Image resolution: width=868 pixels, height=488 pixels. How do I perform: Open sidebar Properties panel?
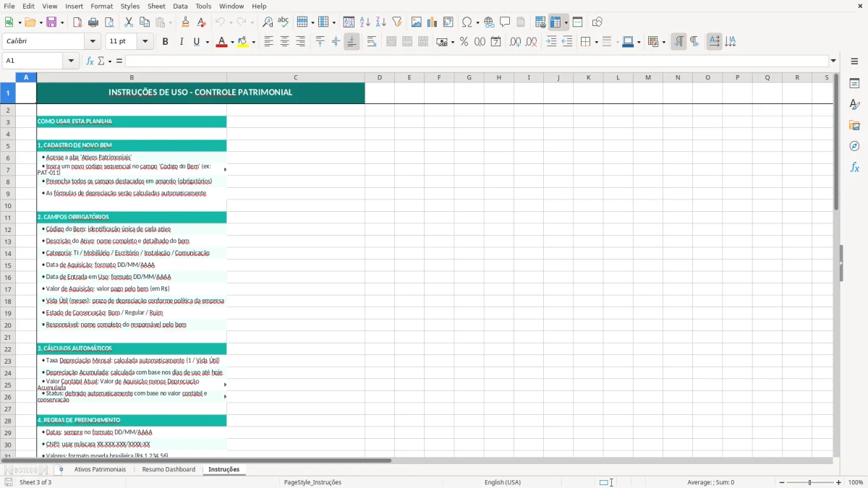pyautogui.click(x=854, y=84)
